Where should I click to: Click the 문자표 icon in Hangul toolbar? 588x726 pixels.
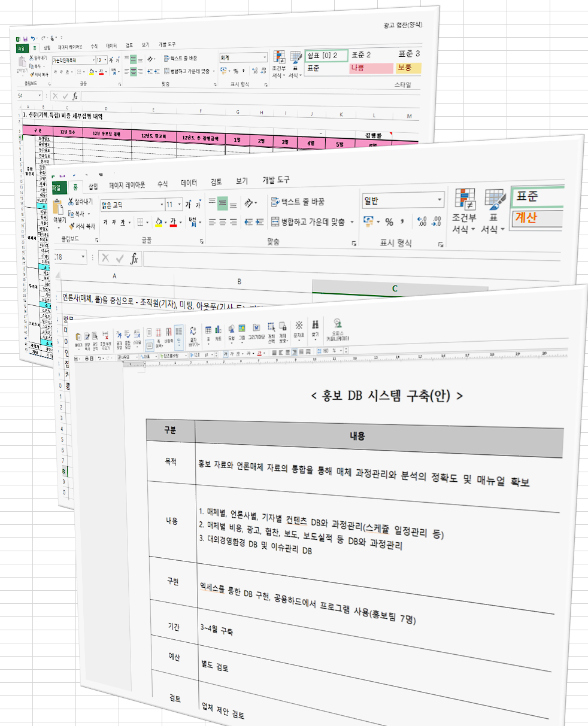298,326
